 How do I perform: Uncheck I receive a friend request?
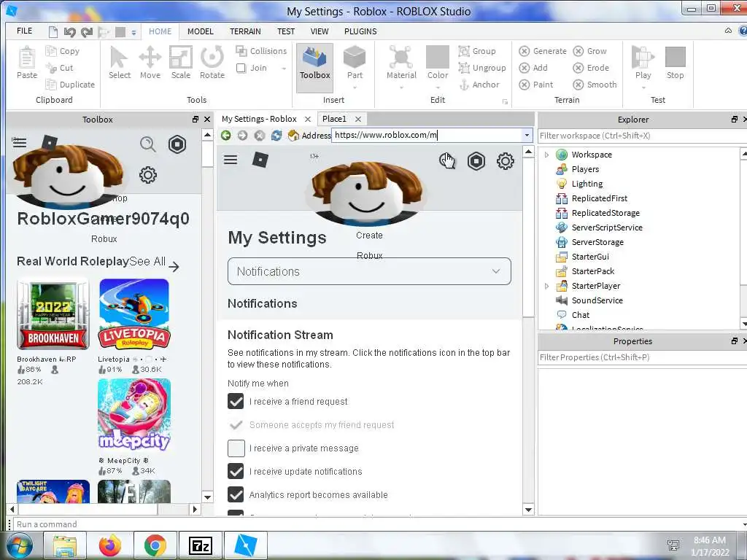tap(236, 402)
